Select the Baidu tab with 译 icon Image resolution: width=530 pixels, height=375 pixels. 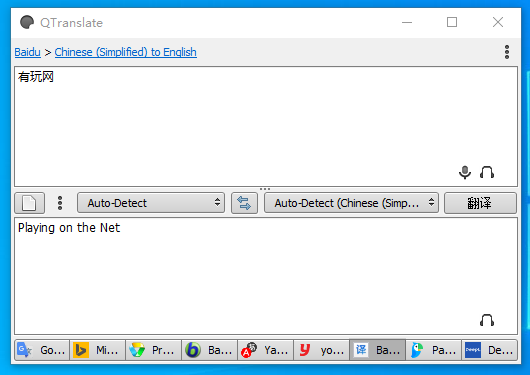pyautogui.click(x=378, y=350)
